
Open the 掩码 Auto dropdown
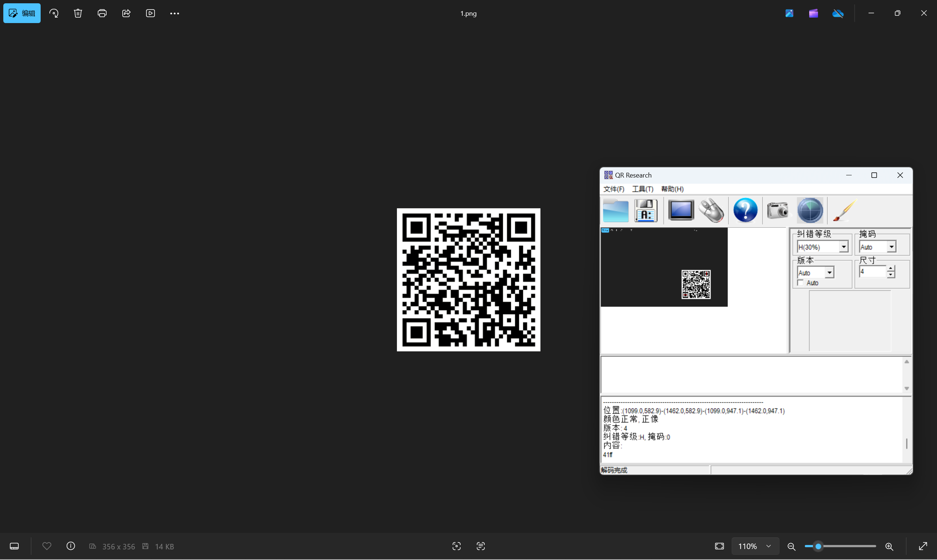877,247
